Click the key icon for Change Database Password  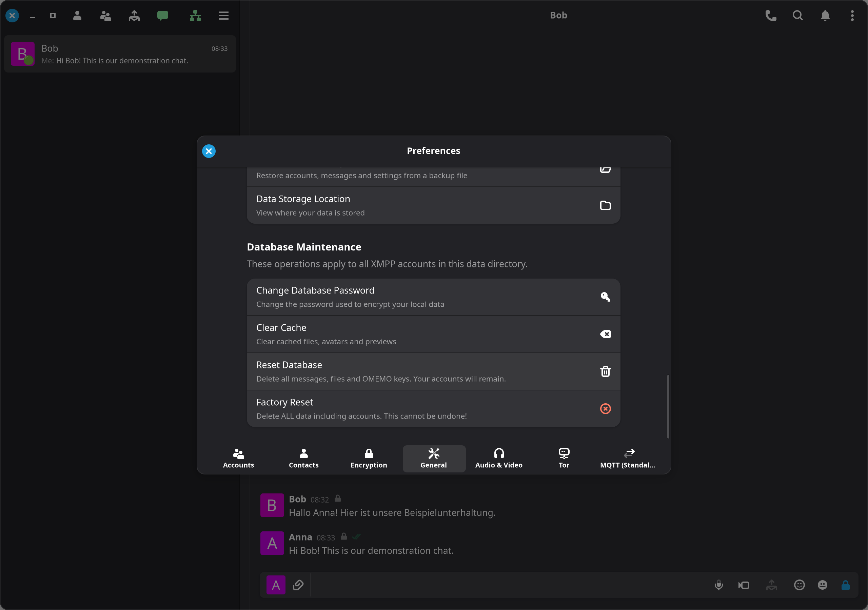point(605,297)
